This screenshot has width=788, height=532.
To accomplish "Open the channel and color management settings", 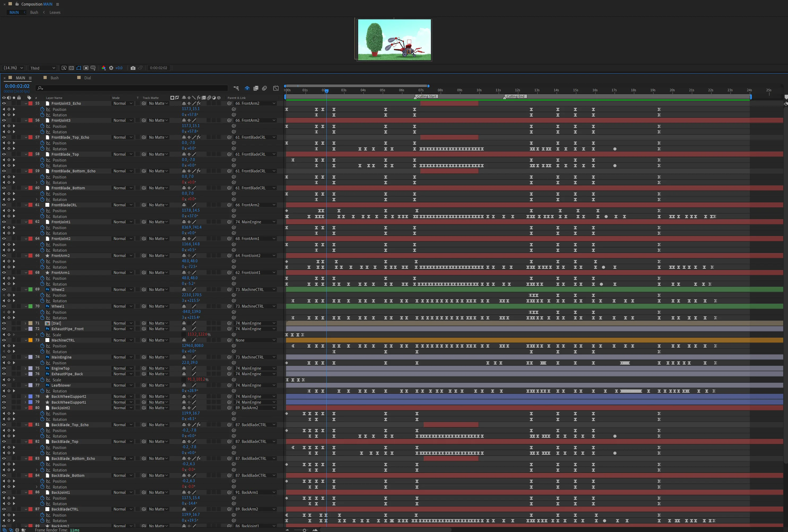I will 103,68.
